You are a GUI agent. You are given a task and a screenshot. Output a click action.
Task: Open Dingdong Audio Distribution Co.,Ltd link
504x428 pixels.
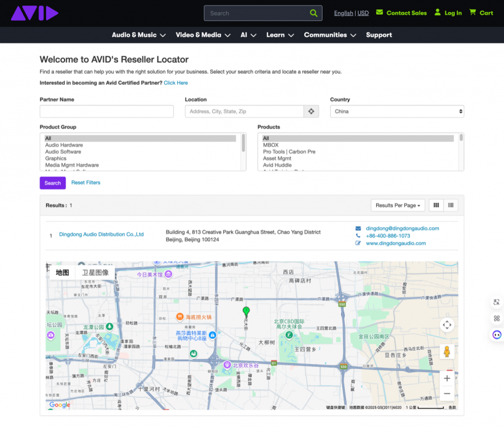coord(101,235)
